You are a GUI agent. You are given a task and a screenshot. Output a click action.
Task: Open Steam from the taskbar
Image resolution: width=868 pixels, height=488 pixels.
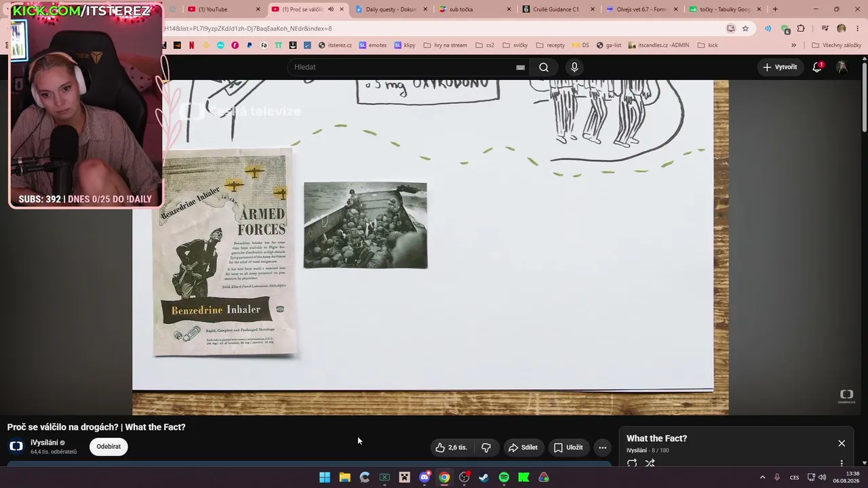point(484,477)
